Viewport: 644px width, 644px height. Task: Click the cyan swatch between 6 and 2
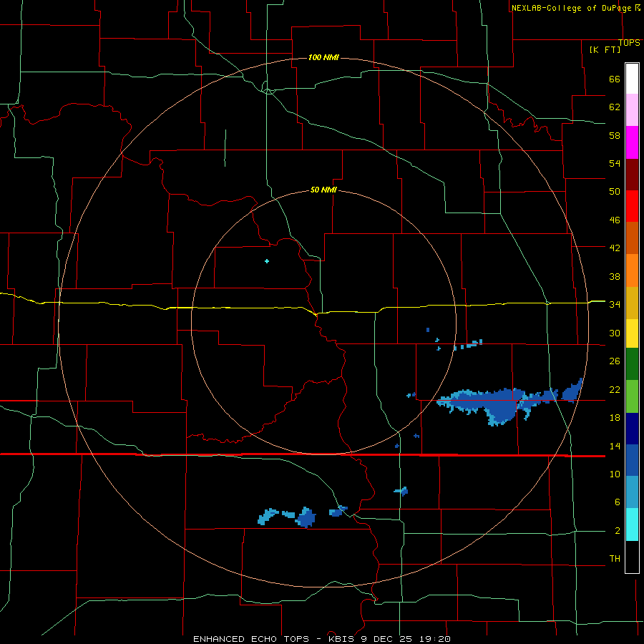coord(632,525)
